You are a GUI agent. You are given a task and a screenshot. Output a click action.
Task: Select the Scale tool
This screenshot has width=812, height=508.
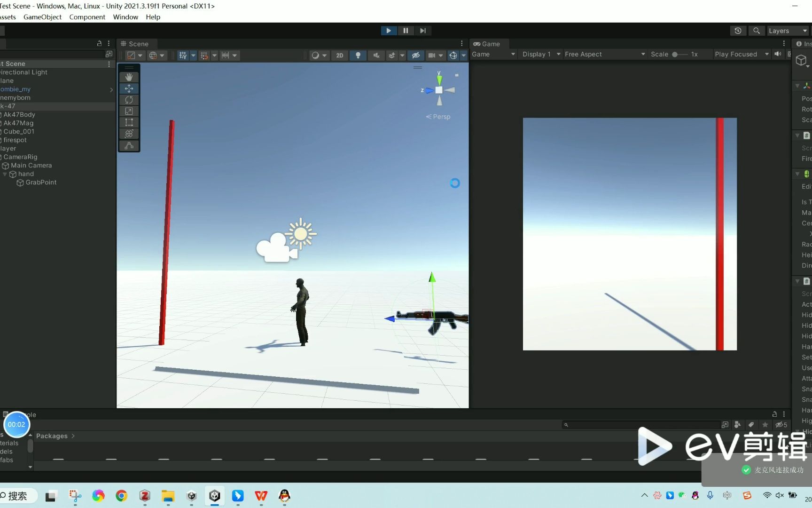pos(129,111)
